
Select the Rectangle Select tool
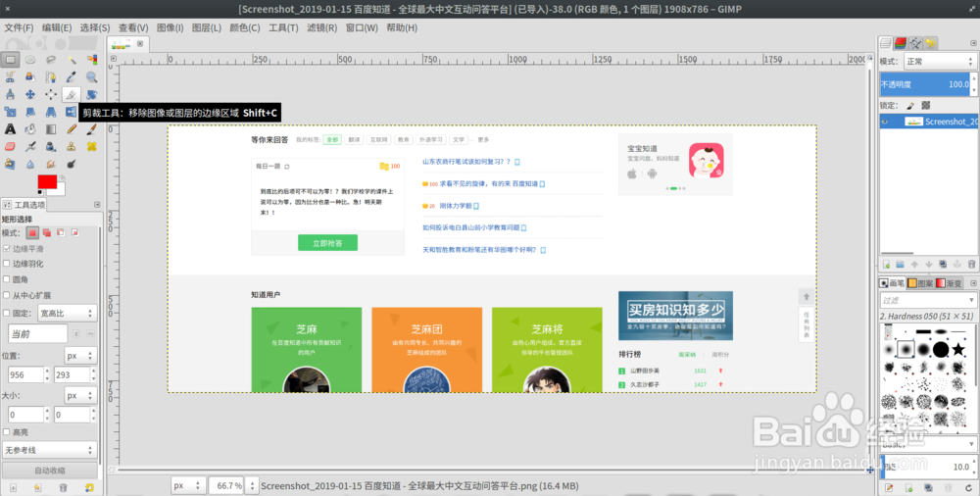click(10, 60)
